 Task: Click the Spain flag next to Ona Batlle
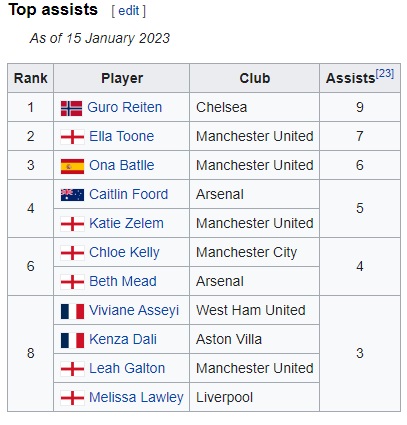coord(72,166)
